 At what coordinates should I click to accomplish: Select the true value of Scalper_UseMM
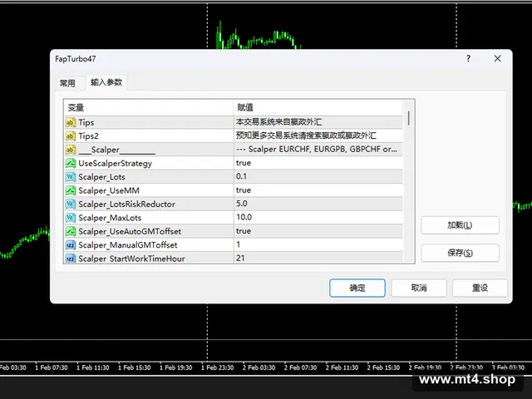(x=244, y=190)
